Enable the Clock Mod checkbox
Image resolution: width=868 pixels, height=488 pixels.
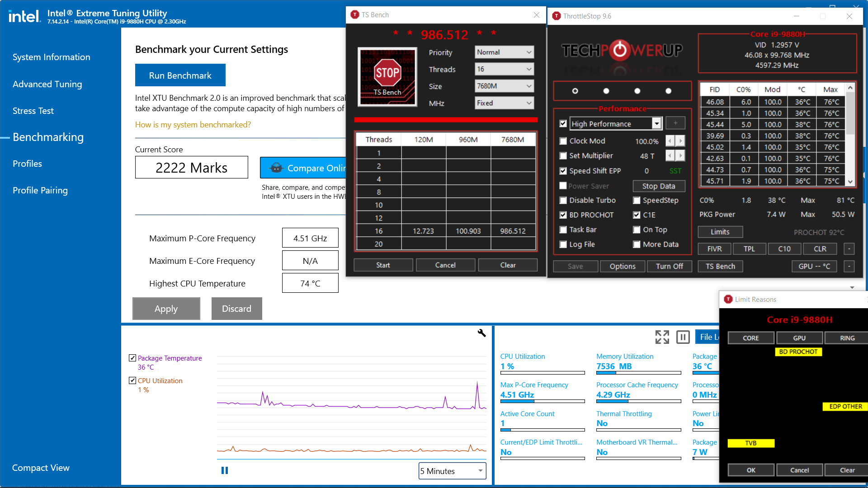point(563,141)
